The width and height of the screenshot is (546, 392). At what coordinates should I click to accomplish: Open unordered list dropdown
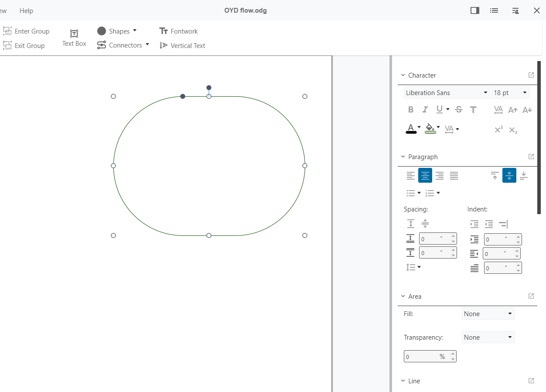(419, 193)
